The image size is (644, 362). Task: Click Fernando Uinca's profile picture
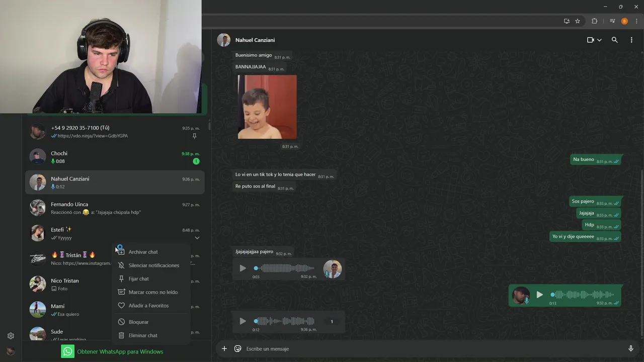[38, 208]
